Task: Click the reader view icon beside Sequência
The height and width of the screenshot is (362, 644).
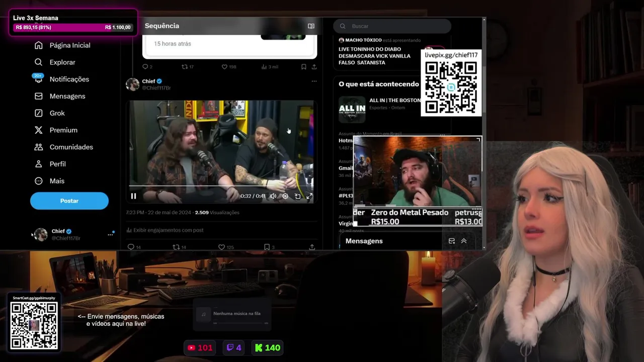Action: 311,26
